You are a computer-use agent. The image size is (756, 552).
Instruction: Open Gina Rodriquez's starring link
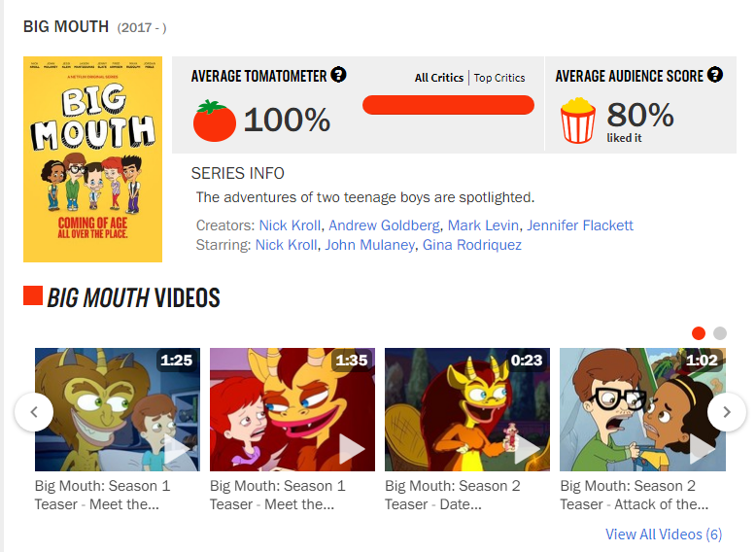click(472, 245)
